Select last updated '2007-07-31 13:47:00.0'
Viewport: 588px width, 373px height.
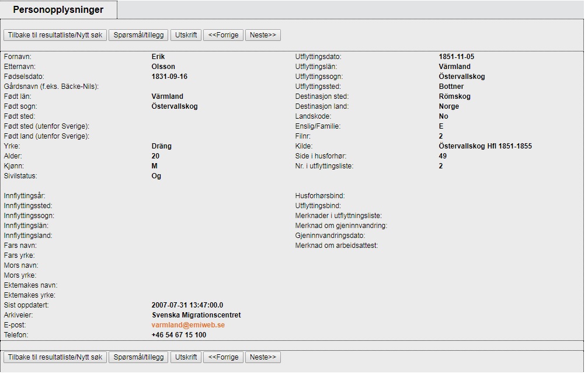point(187,305)
